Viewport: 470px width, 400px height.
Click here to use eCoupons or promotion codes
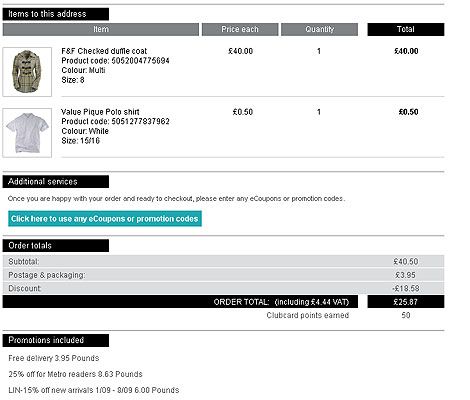(x=105, y=219)
